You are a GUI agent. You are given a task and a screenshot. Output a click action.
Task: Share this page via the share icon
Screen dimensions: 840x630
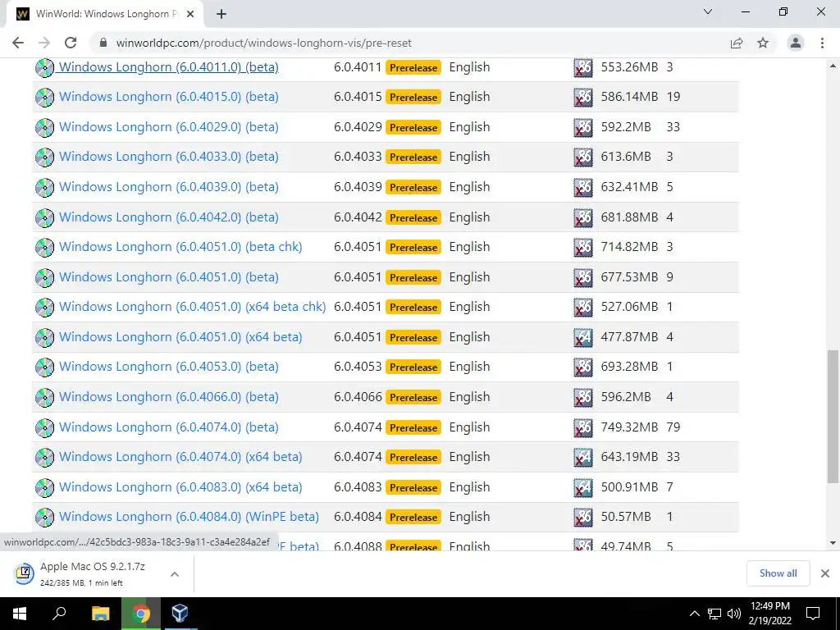pyautogui.click(x=737, y=43)
